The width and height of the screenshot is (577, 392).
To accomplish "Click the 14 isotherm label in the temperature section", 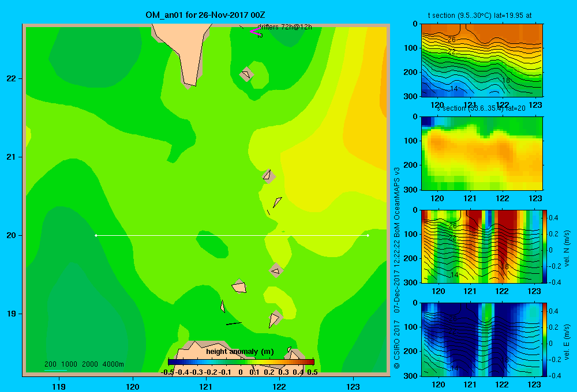I will pos(454,89).
